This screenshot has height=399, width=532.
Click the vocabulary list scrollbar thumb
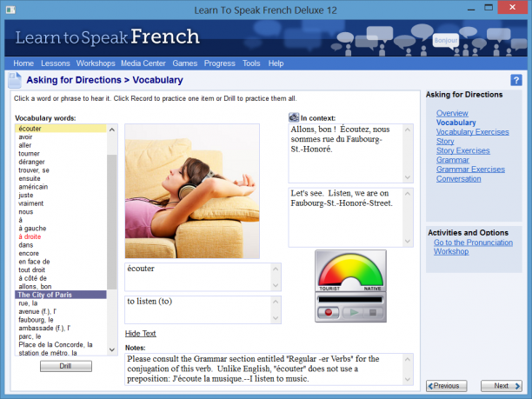[111, 222]
